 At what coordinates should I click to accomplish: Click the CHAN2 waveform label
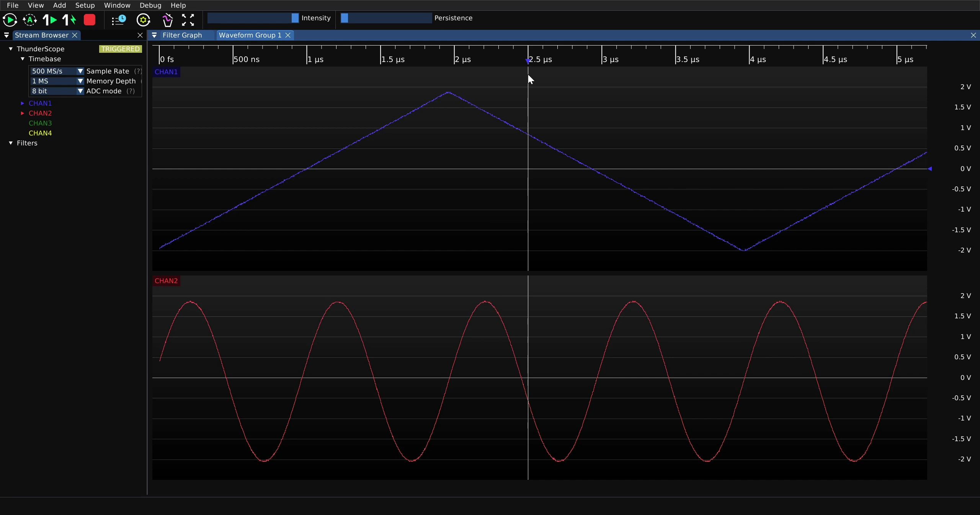click(x=166, y=281)
